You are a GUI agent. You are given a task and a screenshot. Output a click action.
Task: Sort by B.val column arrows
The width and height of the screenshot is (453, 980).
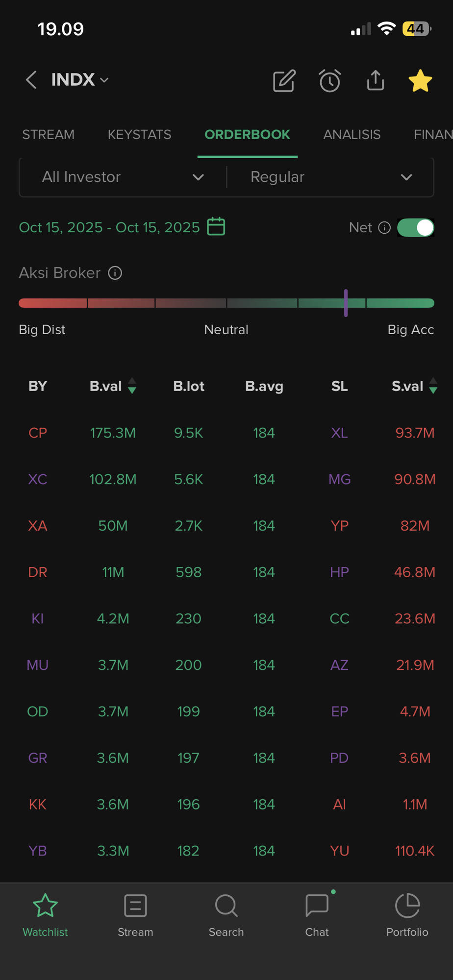coord(132,386)
